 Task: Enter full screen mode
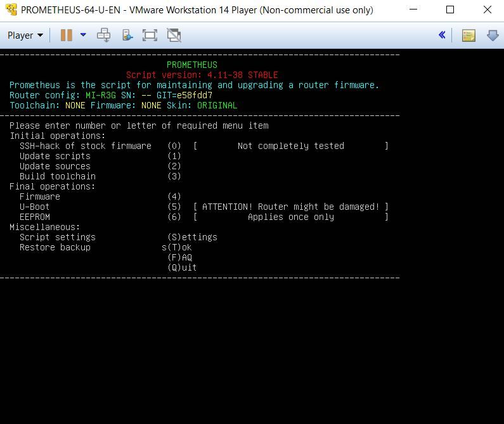tap(150, 35)
